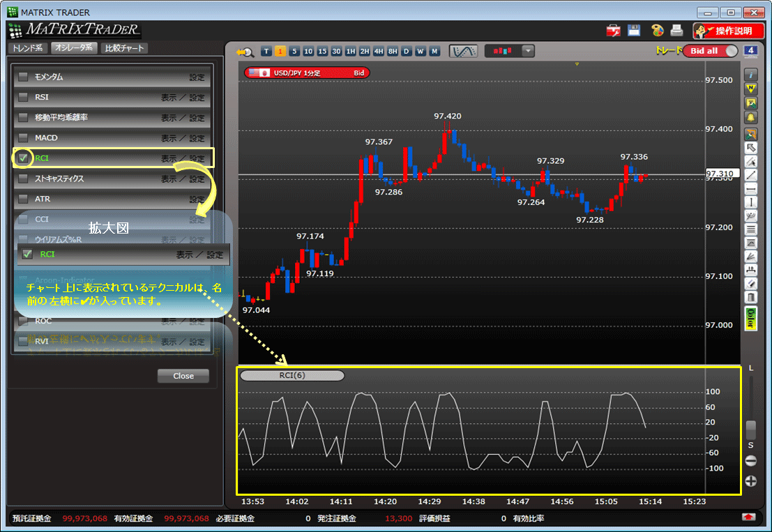Select the 30 minute timeframe

[336, 51]
